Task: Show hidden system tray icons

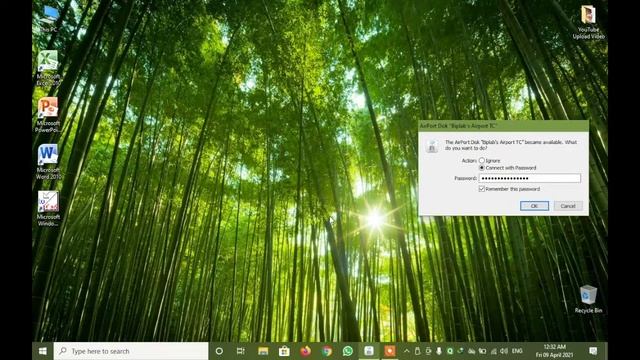Action: [407, 351]
